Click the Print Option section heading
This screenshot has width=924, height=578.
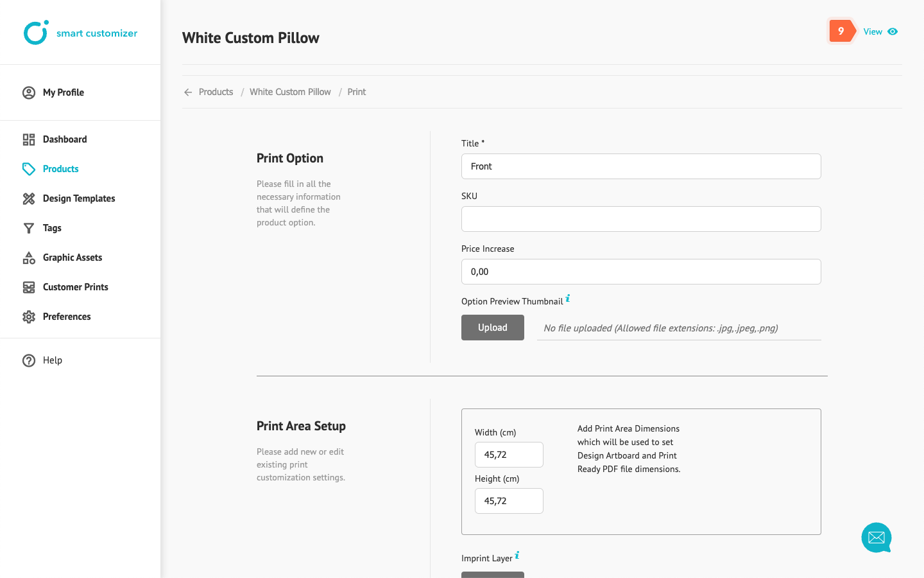[x=290, y=158]
